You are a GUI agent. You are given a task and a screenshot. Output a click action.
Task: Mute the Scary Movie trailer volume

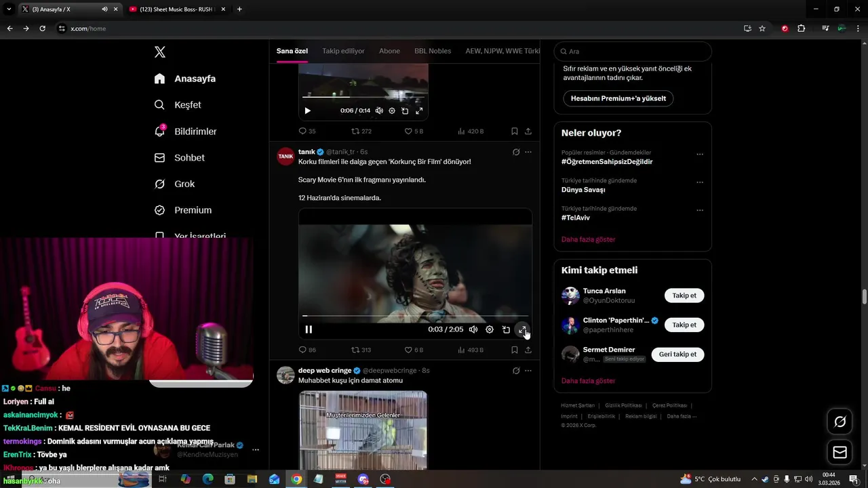tap(473, 329)
